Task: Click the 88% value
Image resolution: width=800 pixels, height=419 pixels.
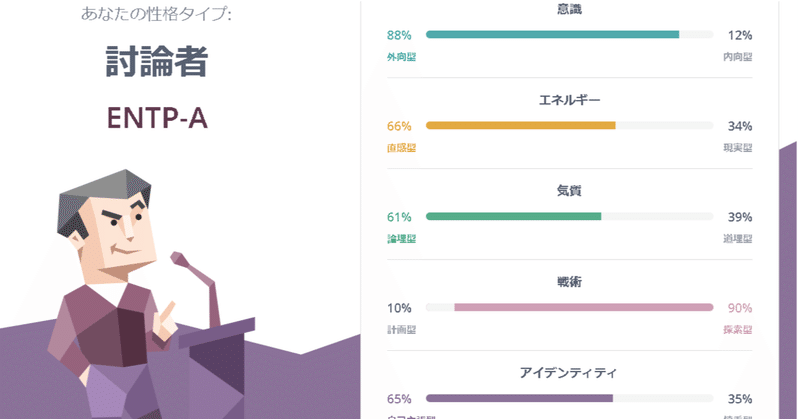Action: (x=399, y=35)
